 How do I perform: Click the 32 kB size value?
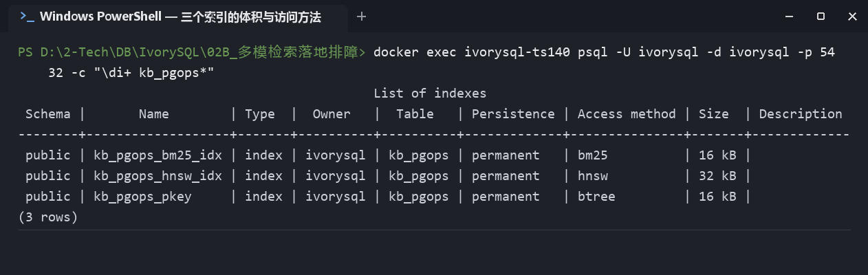[x=717, y=176]
